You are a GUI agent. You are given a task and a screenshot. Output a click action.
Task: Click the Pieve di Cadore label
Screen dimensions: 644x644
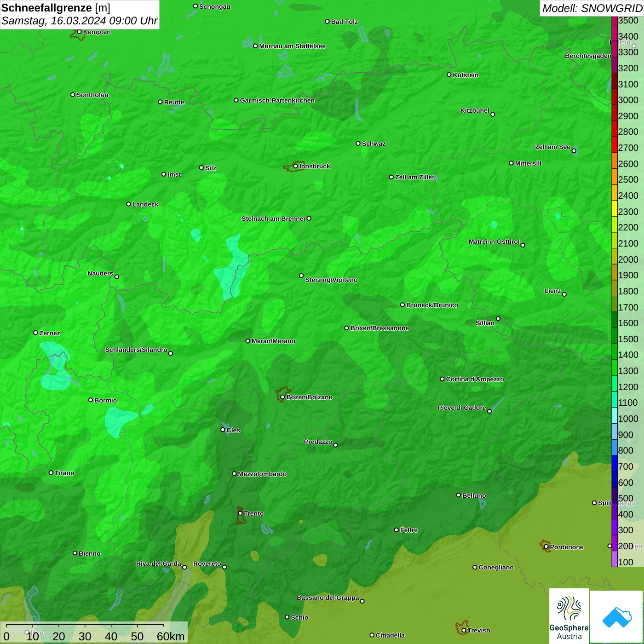(462, 408)
